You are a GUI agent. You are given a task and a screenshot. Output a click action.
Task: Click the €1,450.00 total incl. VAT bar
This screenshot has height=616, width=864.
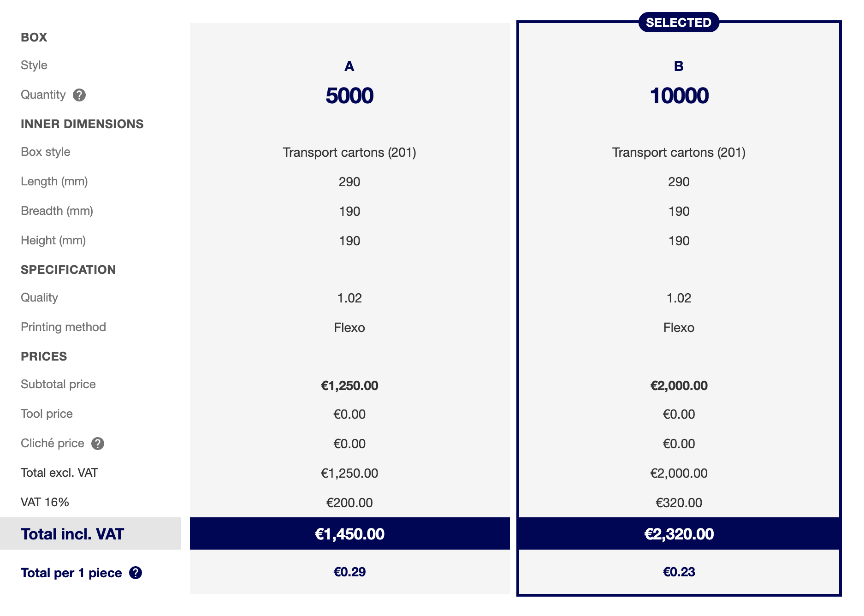click(x=350, y=533)
